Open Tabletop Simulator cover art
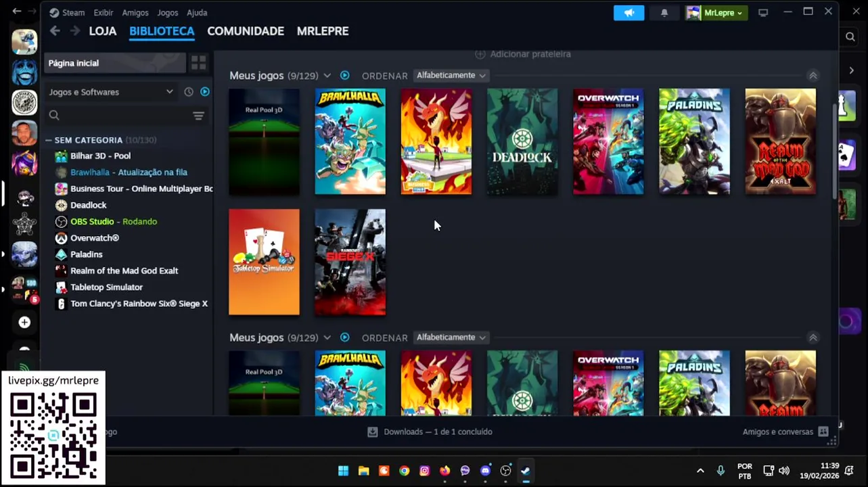 click(264, 262)
